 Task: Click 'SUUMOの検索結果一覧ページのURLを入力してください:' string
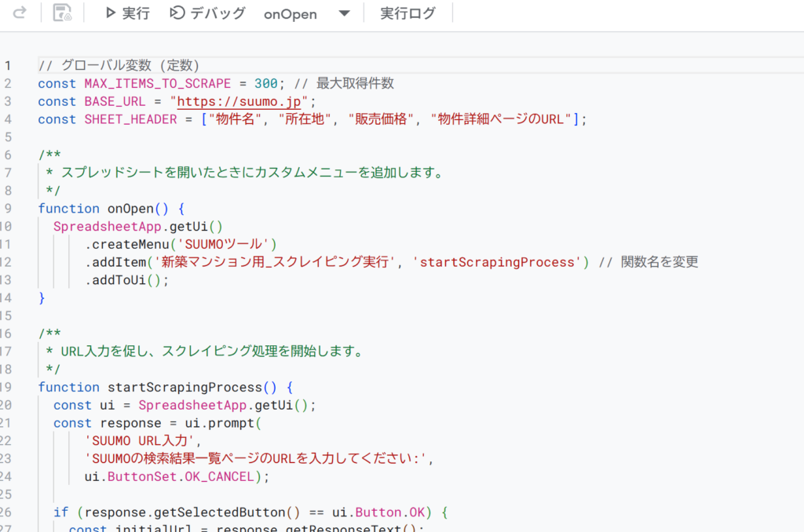click(255, 459)
